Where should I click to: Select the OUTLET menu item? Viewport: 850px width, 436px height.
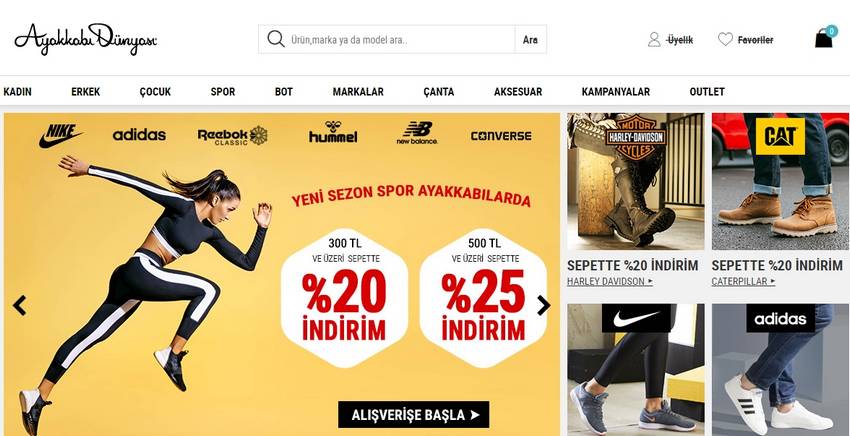707,92
